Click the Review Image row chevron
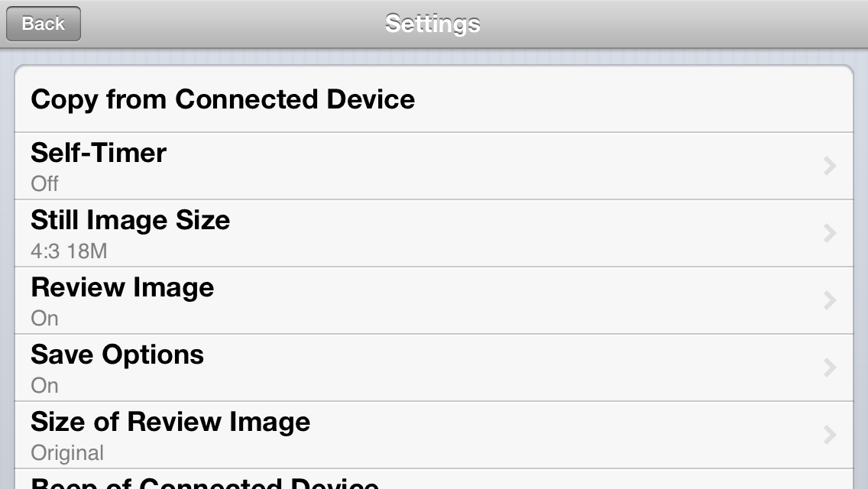 (830, 300)
